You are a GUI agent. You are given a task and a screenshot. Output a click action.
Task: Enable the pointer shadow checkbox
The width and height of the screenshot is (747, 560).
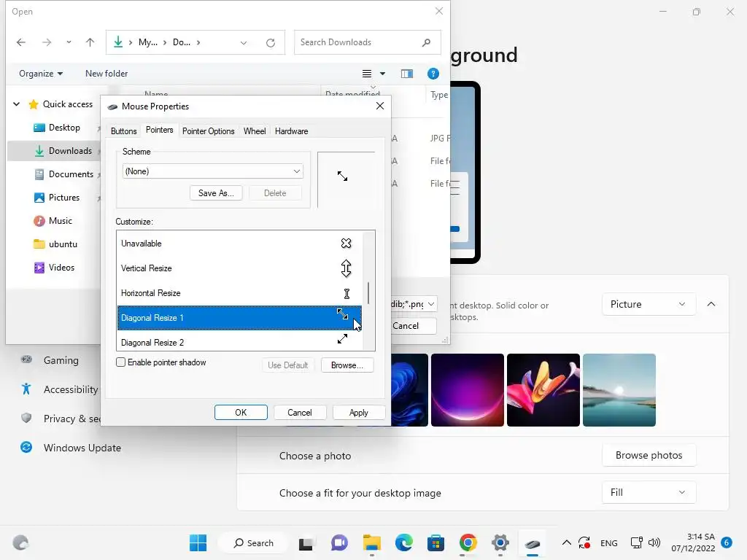(x=120, y=362)
